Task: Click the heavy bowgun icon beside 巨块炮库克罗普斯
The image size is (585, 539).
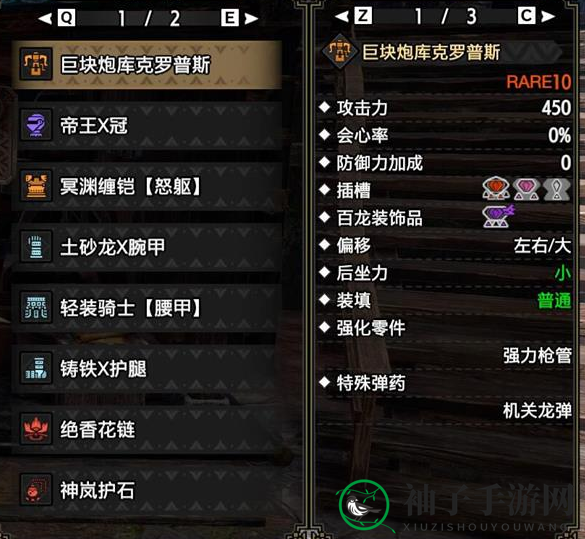Action: (x=36, y=64)
